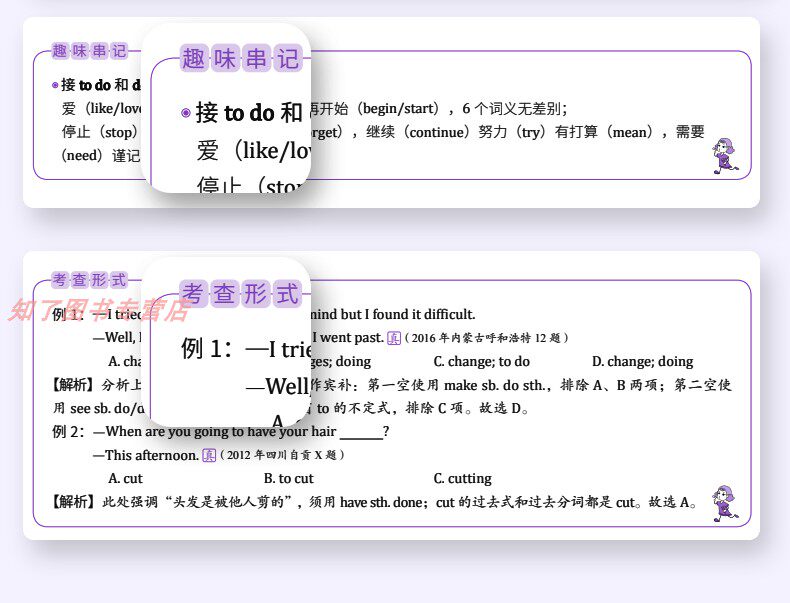This screenshot has height=603, width=790.
Task: Click the text 'When are you going to have your hair'
Action: tap(221, 431)
